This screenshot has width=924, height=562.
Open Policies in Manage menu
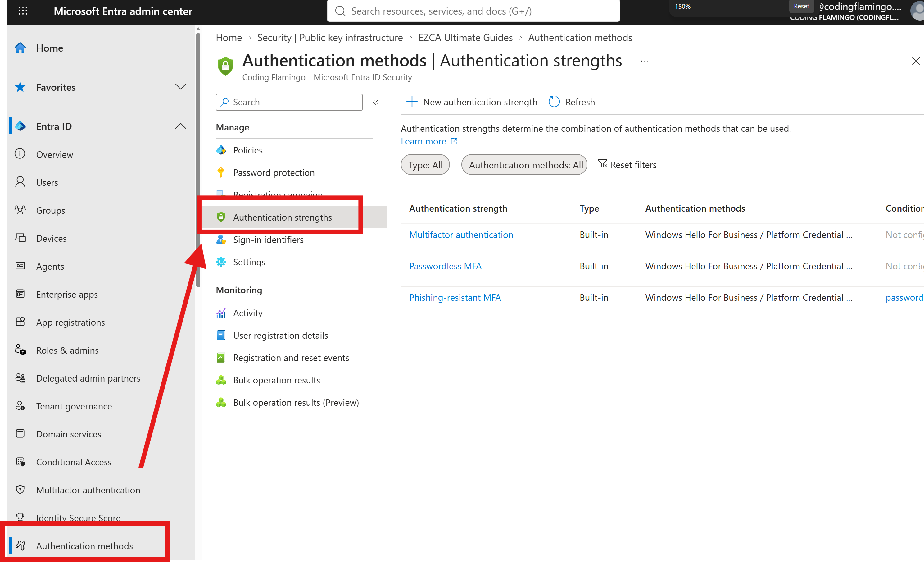248,150
